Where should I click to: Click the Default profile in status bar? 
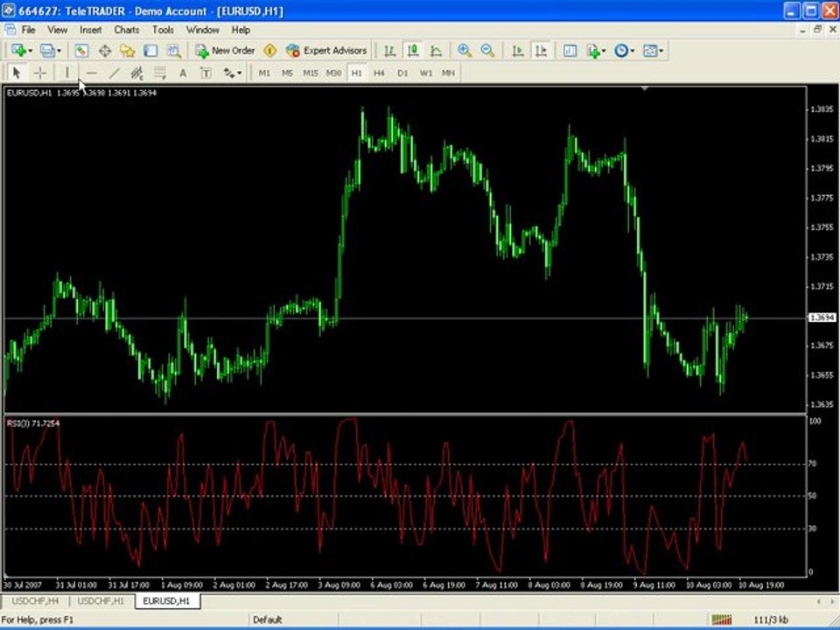tap(268, 619)
